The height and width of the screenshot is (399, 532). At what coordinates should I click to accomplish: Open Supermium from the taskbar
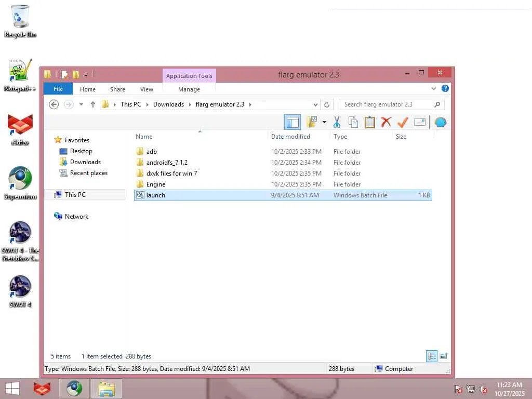pyautogui.click(x=74, y=389)
